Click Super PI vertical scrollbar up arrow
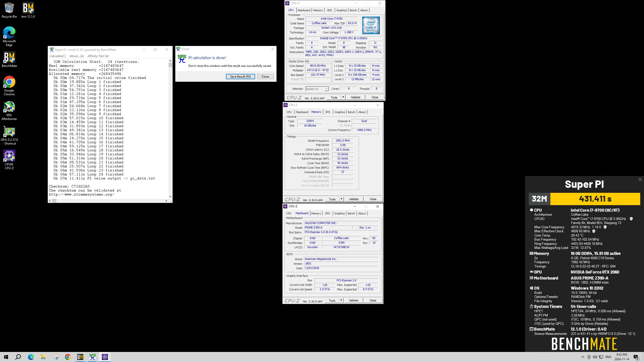The image size is (644, 362). click(170, 61)
